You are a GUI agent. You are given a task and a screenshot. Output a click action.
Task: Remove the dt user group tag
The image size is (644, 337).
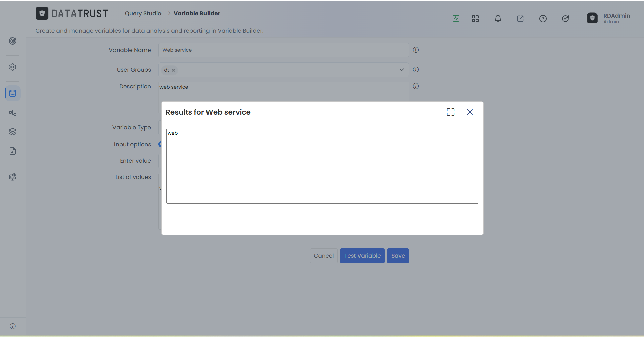(173, 70)
